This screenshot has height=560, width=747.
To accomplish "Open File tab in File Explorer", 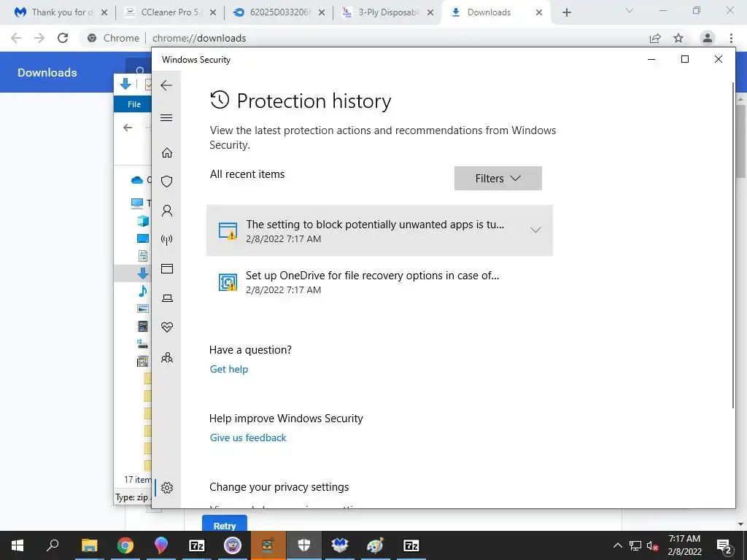I will (134, 104).
